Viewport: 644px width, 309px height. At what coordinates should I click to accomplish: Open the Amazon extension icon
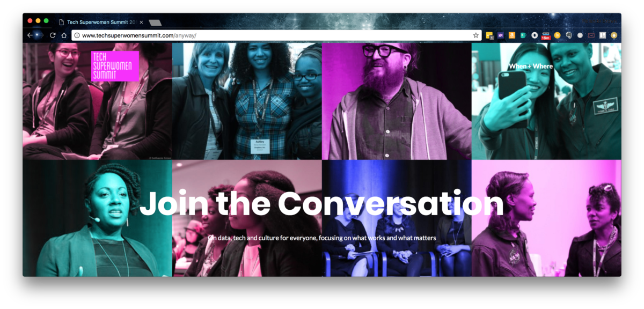(512, 35)
